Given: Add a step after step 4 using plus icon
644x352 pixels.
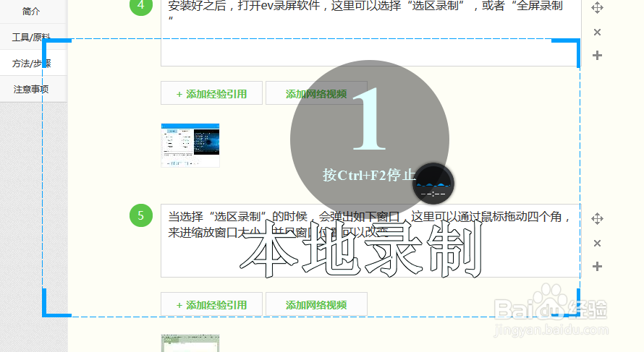Looking at the screenshot, I should pos(597,56).
